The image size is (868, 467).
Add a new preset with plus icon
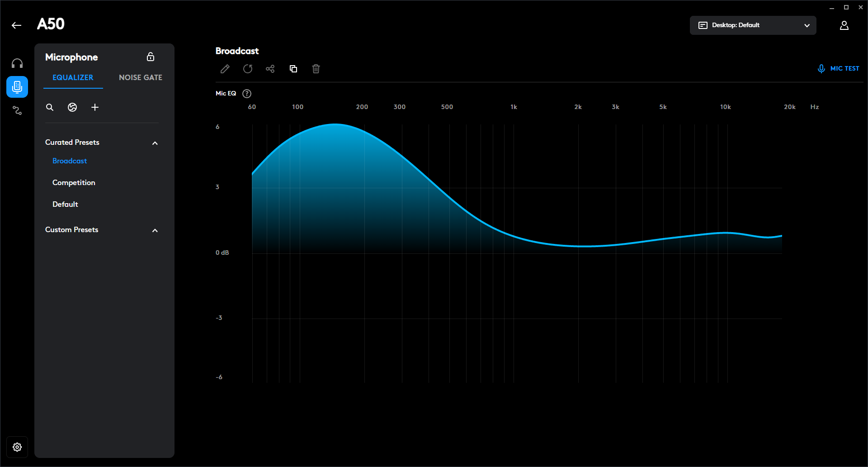pyautogui.click(x=95, y=107)
